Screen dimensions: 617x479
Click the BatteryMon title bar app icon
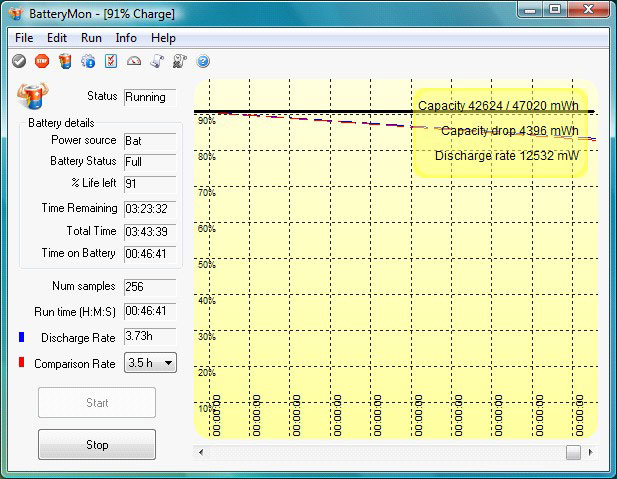click(17, 14)
